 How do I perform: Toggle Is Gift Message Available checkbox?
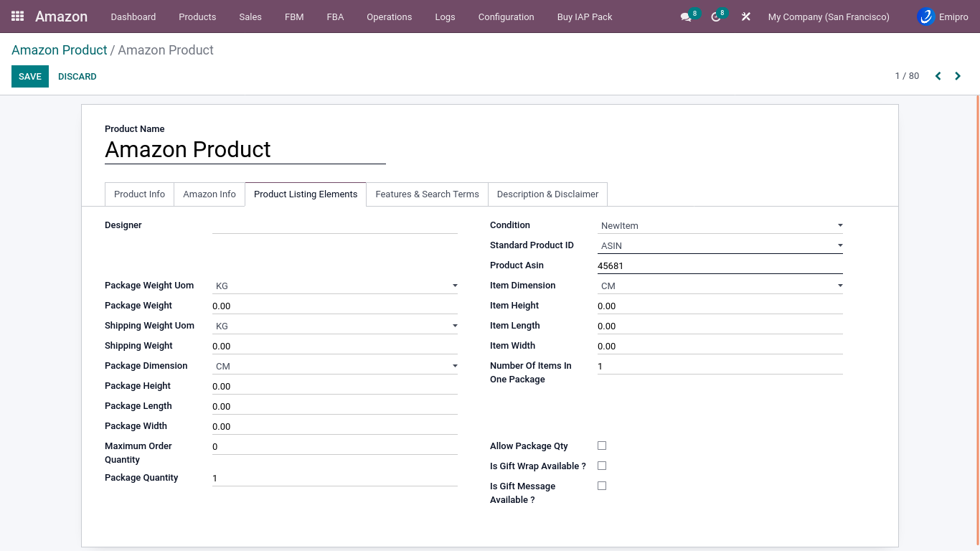[602, 486]
